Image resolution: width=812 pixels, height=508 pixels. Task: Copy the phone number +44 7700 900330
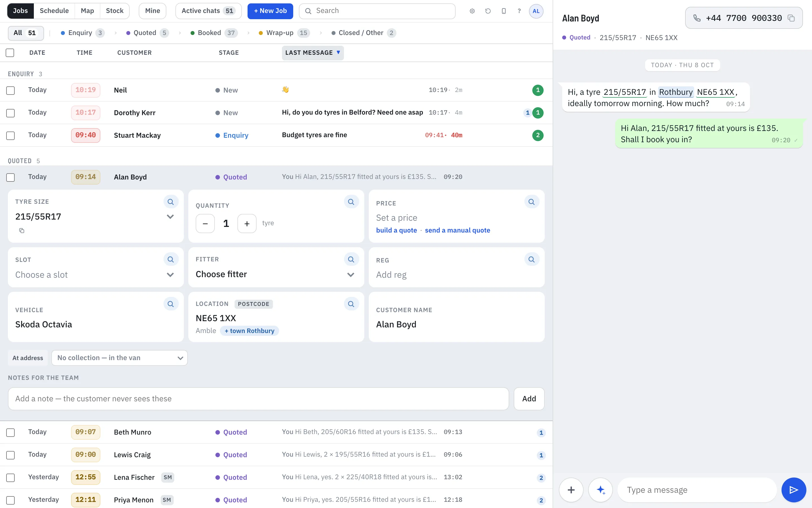(791, 18)
